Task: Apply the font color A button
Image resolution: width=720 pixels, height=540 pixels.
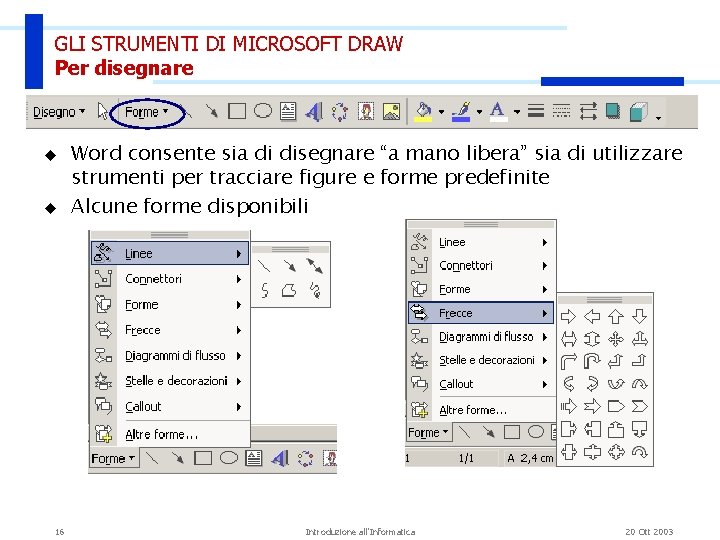Action: tap(498, 112)
